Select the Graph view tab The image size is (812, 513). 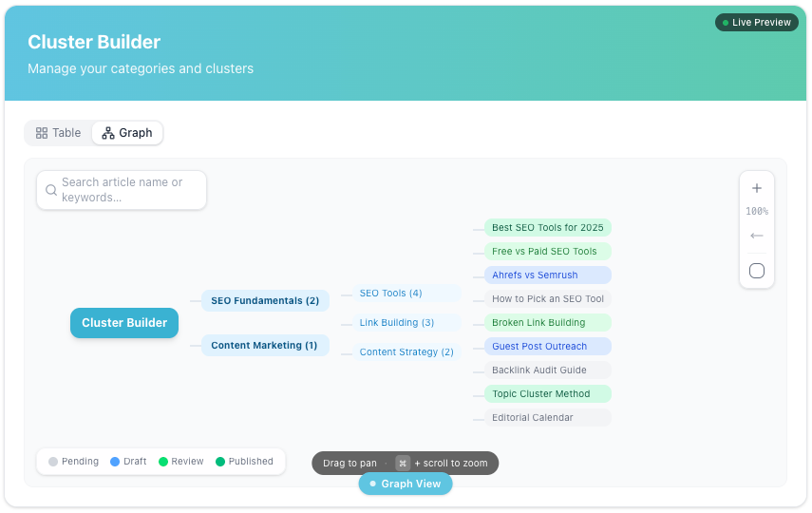click(x=127, y=133)
